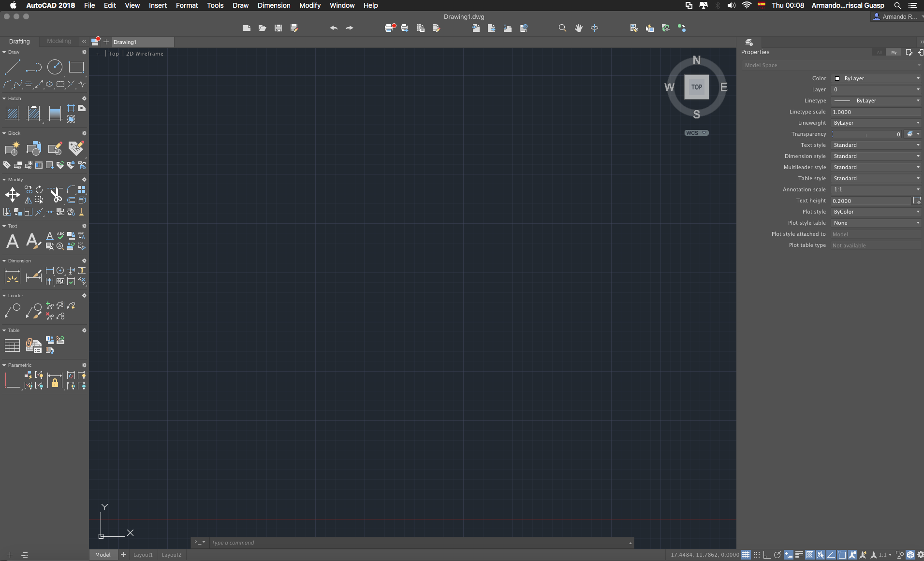
Task: Open a drawing file from the toolbar
Action: [x=262, y=28]
